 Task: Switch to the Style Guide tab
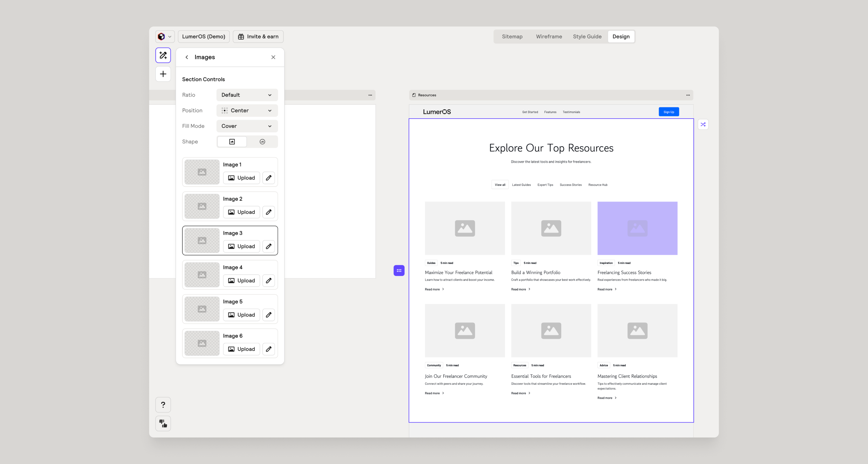(x=587, y=36)
